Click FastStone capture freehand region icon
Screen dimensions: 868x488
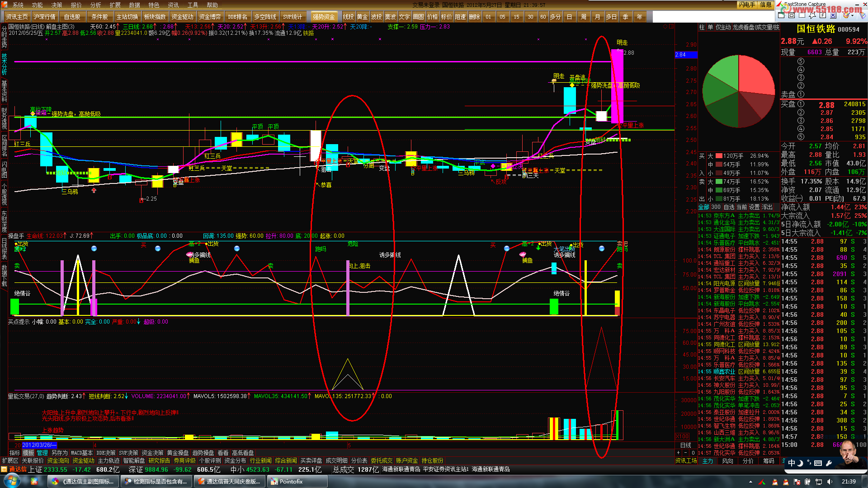tap(812, 15)
